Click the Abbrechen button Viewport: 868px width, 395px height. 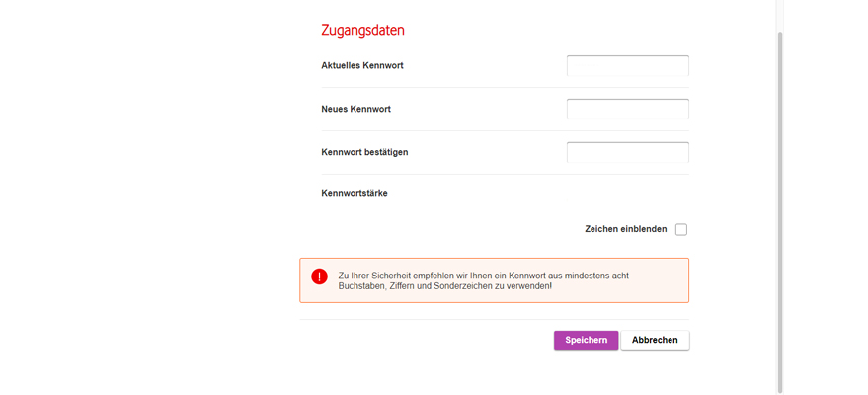(655, 340)
